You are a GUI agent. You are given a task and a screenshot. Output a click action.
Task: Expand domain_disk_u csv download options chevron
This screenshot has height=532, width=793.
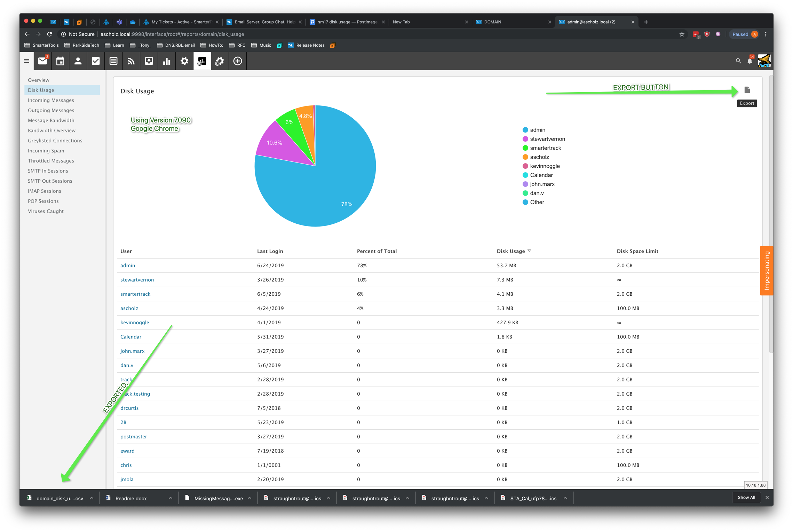[x=92, y=498]
